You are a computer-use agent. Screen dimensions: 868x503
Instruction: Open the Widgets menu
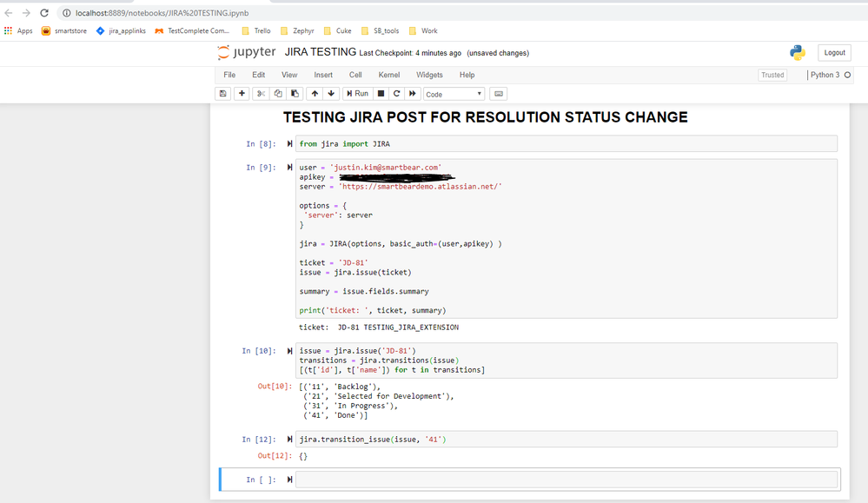(429, 75)
